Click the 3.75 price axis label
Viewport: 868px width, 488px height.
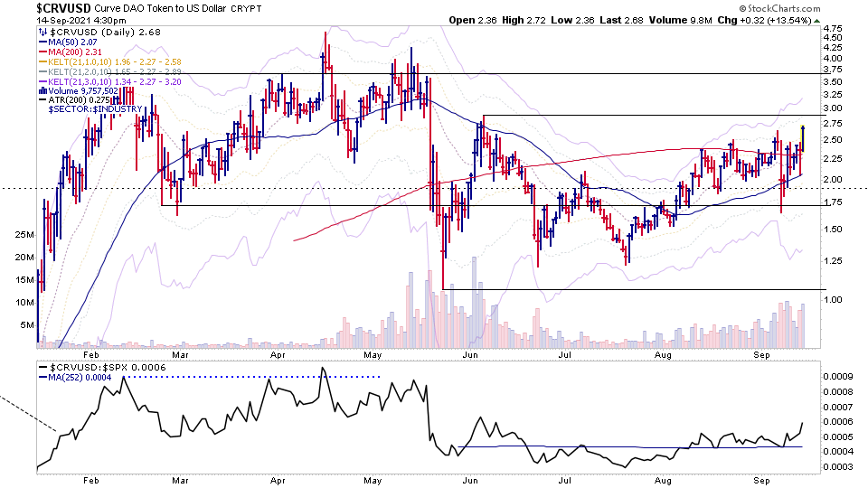tap(833, 70)
